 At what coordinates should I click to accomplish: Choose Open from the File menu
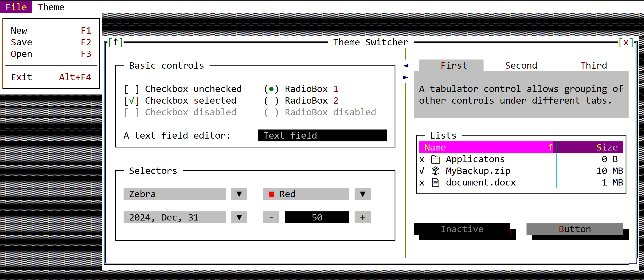pyautogui.click(x=51, y=54)
